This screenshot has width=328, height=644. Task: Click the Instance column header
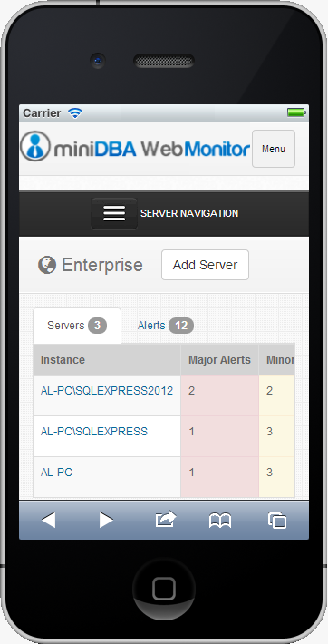pyautogui.click(x=107, y=360)
